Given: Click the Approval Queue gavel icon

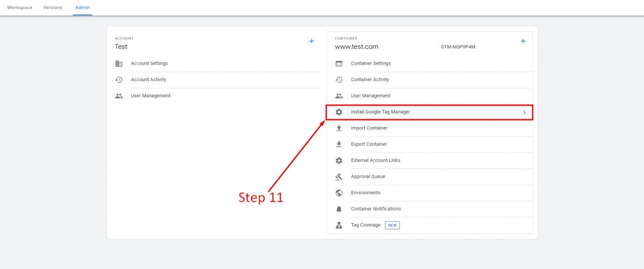Looking at the screenshot, I should [339, 177].
